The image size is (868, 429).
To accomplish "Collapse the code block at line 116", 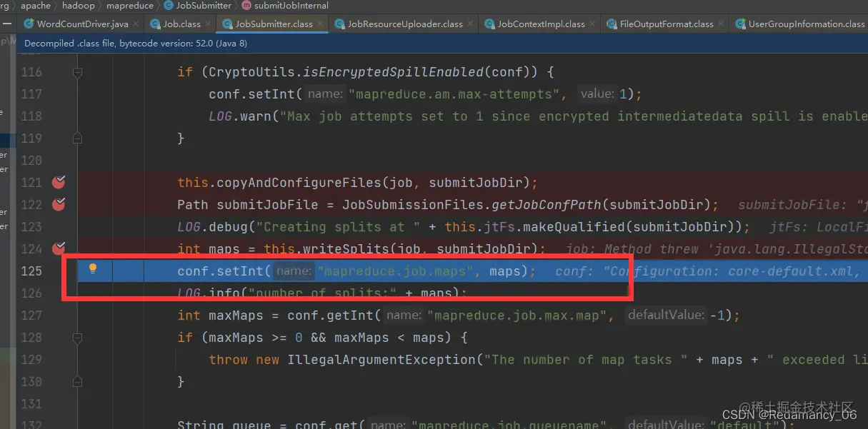I will coord(77,72).
